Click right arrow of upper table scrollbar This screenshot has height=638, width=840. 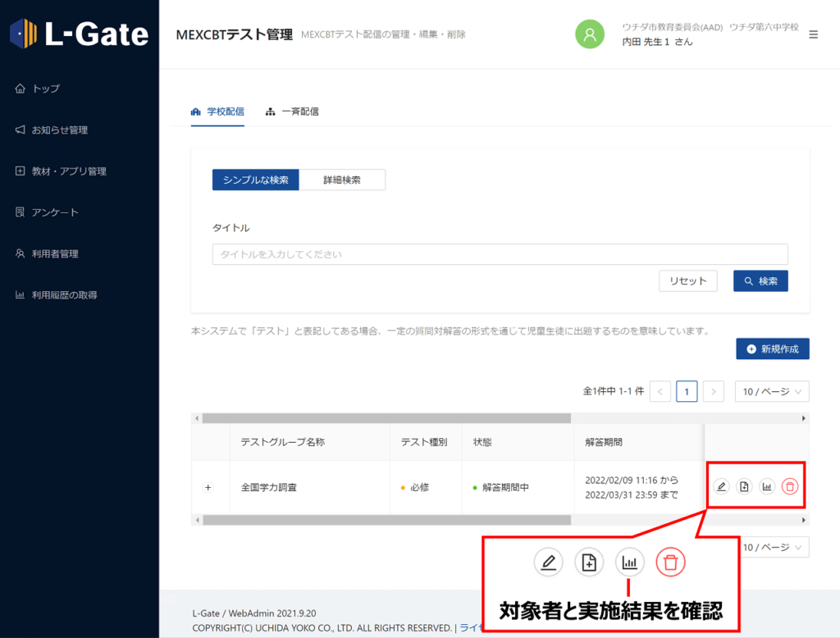pos(804,418)
